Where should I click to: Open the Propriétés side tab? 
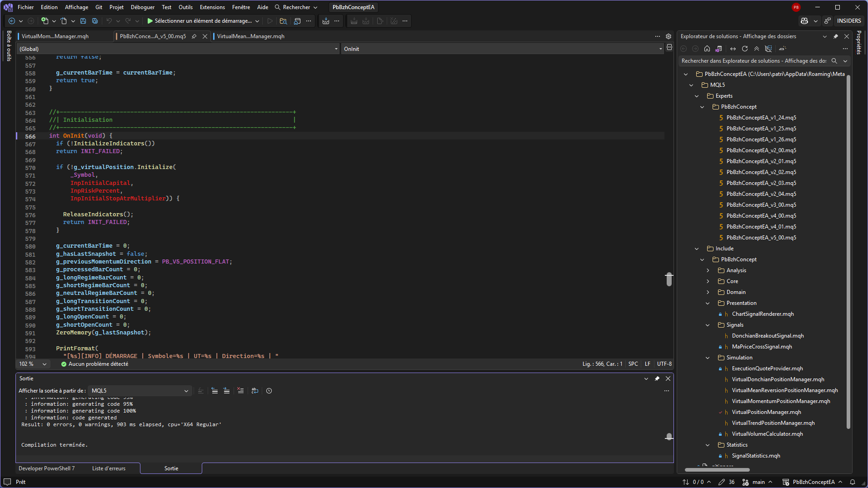point(859,42)
